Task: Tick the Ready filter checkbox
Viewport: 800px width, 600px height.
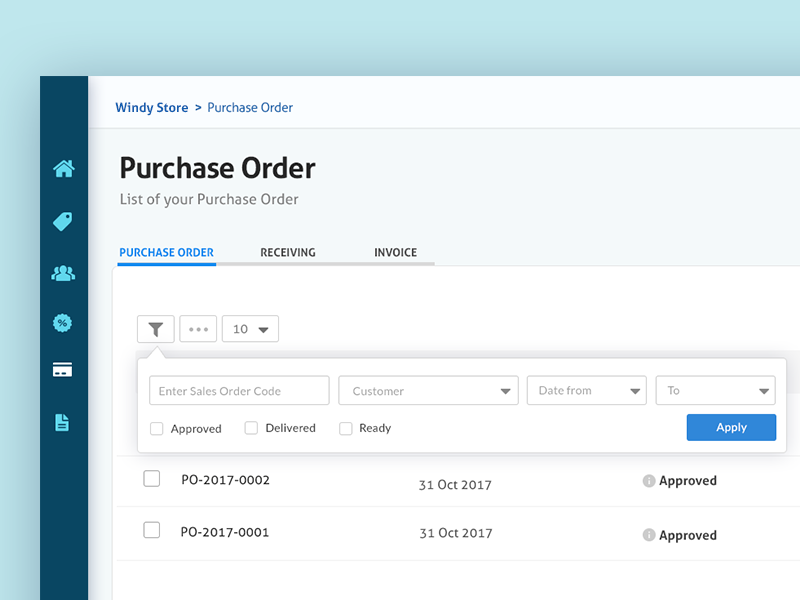Action: [345, 429]
